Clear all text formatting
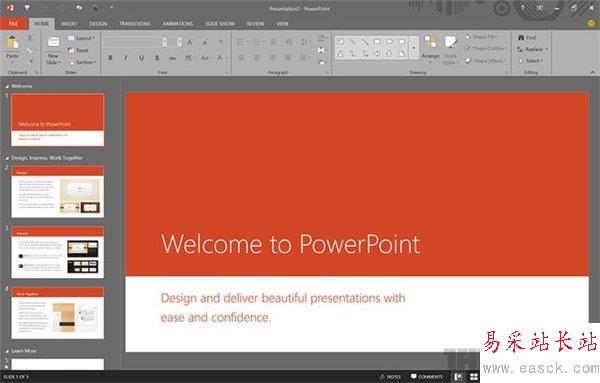 (220, 42)
